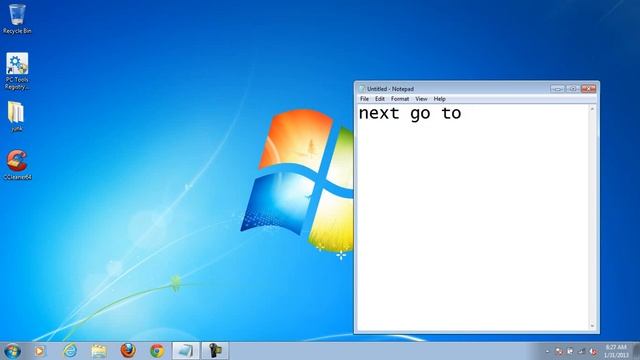
Task: Open the View menu in Notepad
Action: tap(421, 99)
